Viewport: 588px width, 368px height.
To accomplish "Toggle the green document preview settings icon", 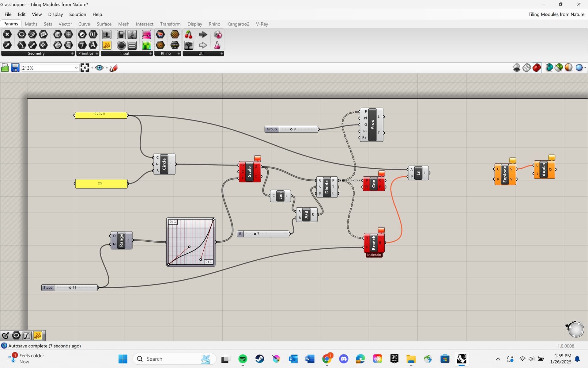I will coord(559,67).
